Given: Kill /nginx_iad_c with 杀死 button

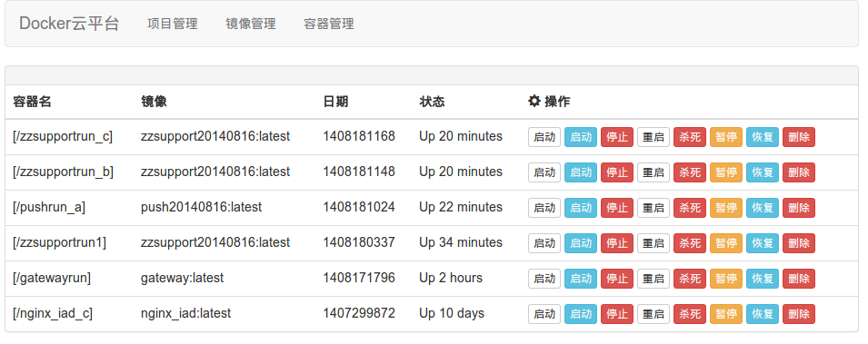Looking at the screenshot, I should click(690, 314).
